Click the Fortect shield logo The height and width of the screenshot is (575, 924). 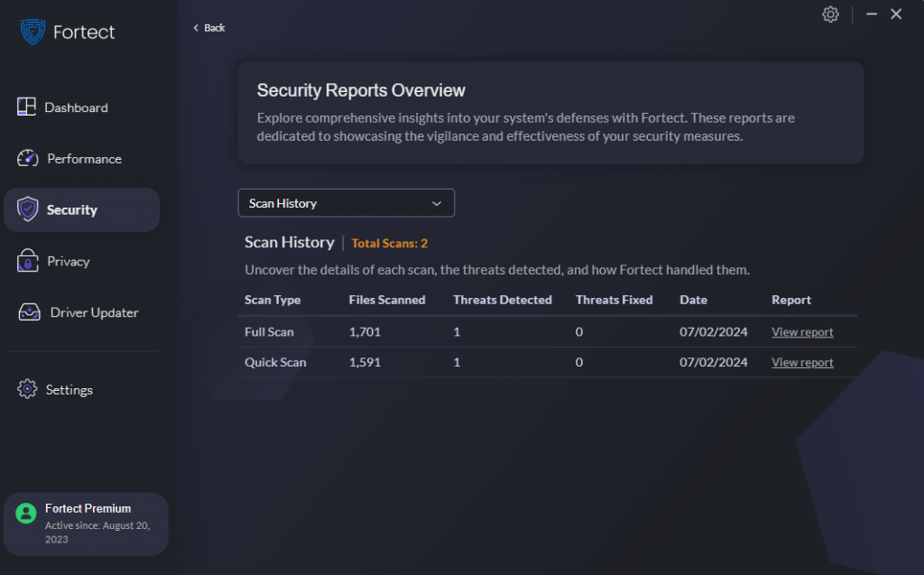pos(32,32)
